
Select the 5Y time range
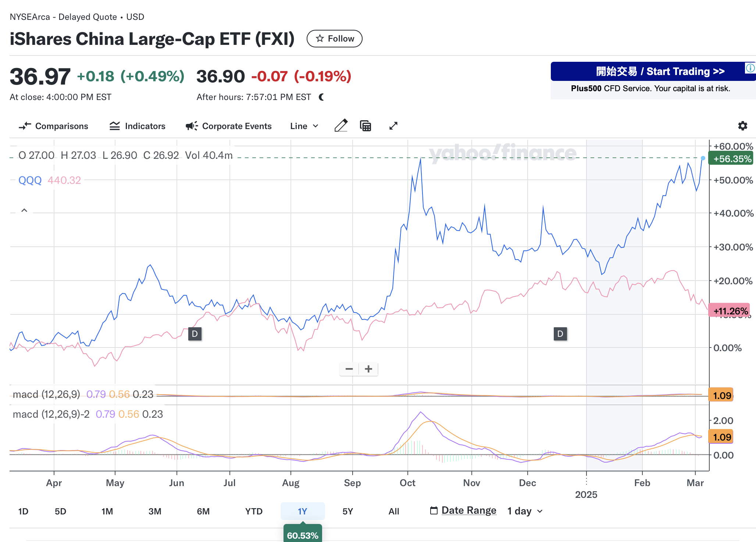(347, 511)
